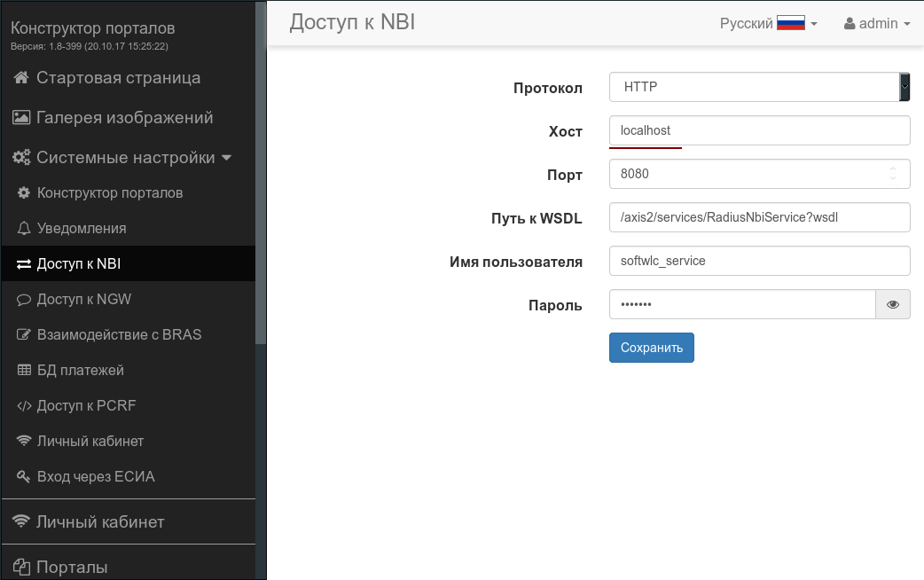Open the Порталы section link
The height and width of the screenshot is (580, 924).
(71, 567)
